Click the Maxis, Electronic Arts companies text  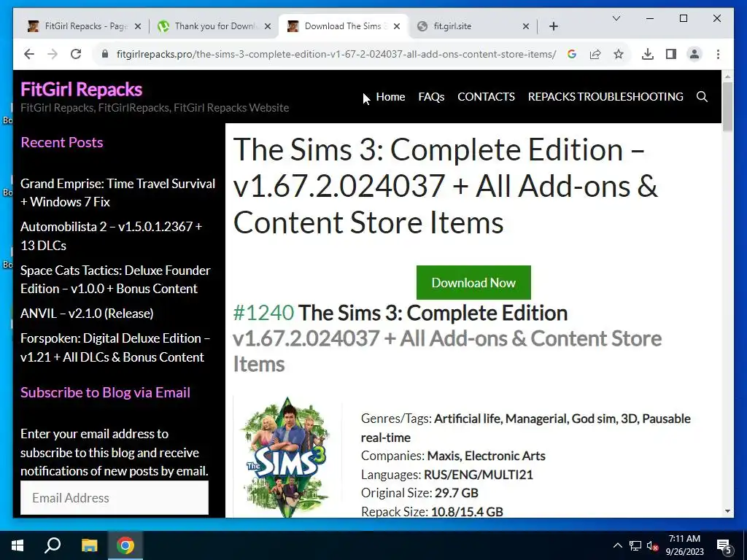point(486,456)
